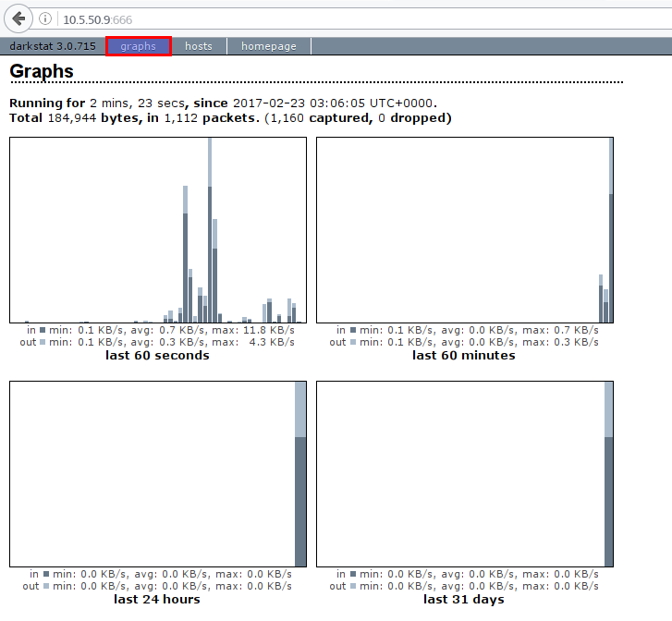Click the last 60 seconds graph
The width and height of the screenshot is (672, 621).
point(158,230)
